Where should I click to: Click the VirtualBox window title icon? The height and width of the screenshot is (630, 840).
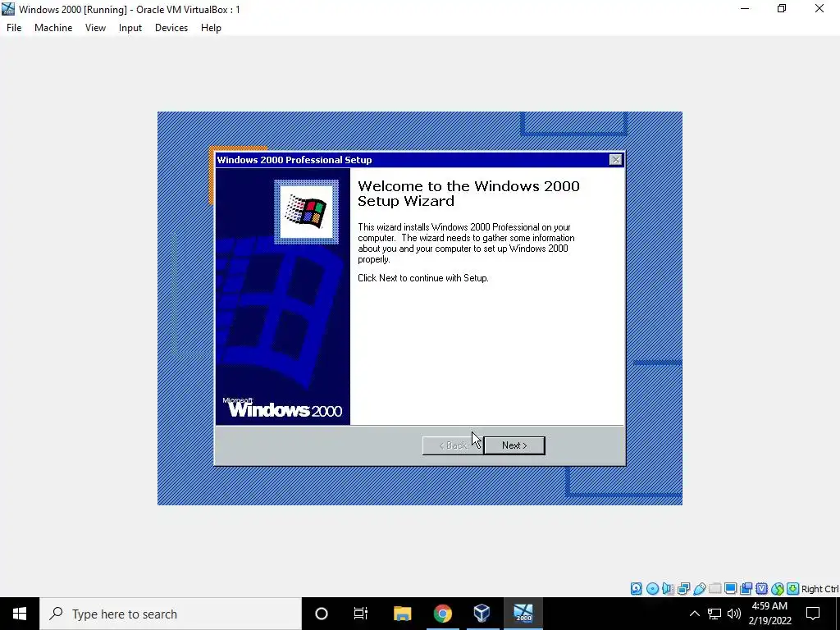pyautogui.click(x=8, y=9)
